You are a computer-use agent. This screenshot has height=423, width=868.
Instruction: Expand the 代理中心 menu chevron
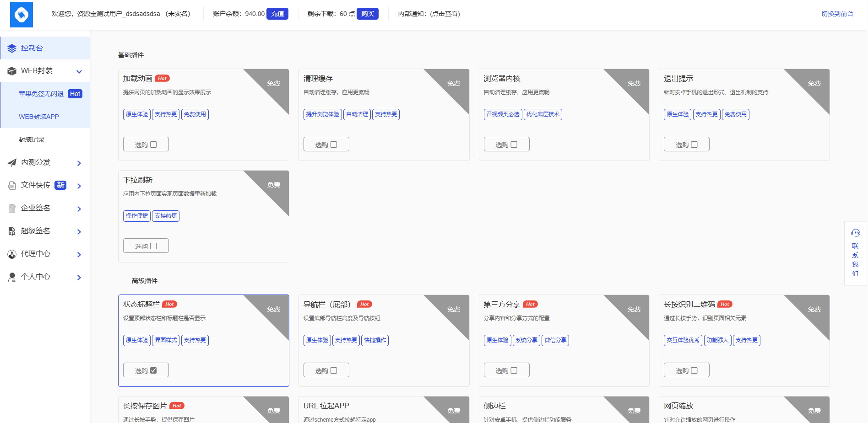coord(79,254)
